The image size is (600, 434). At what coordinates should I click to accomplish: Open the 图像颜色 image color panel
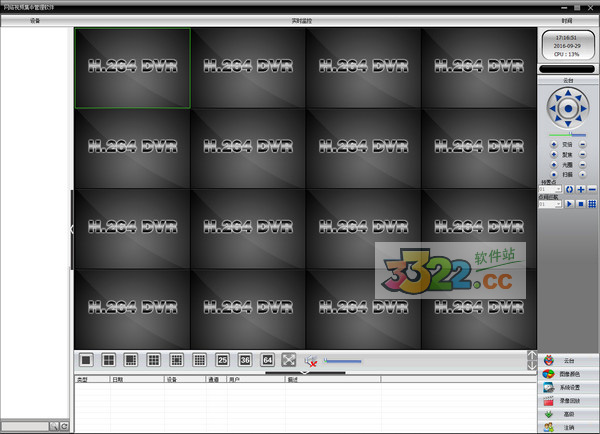(569, 374)
